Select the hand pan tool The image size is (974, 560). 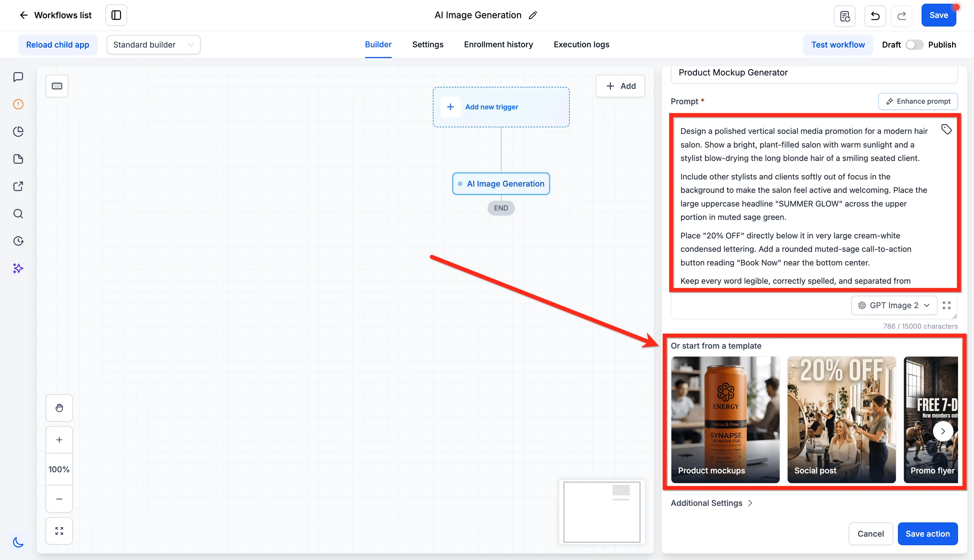tap(59, 408)
